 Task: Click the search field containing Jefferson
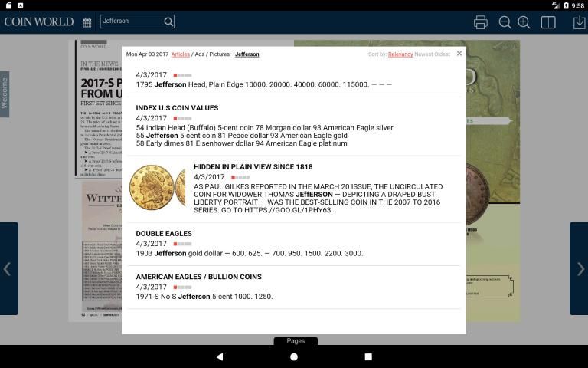(130, 21)
